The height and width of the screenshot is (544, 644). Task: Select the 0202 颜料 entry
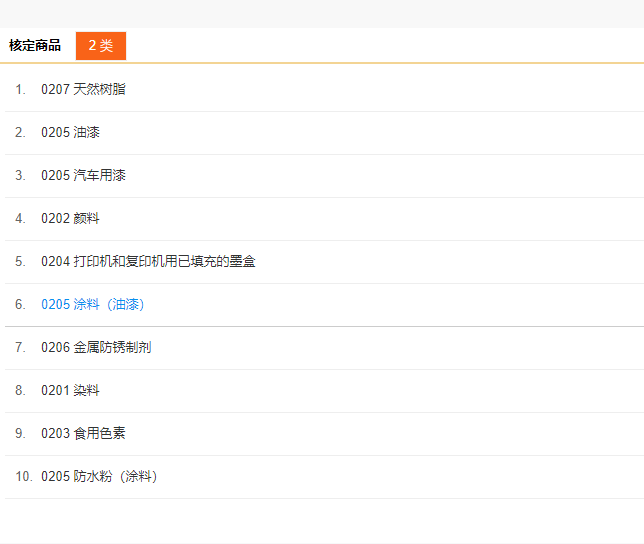tap(70, 218)
